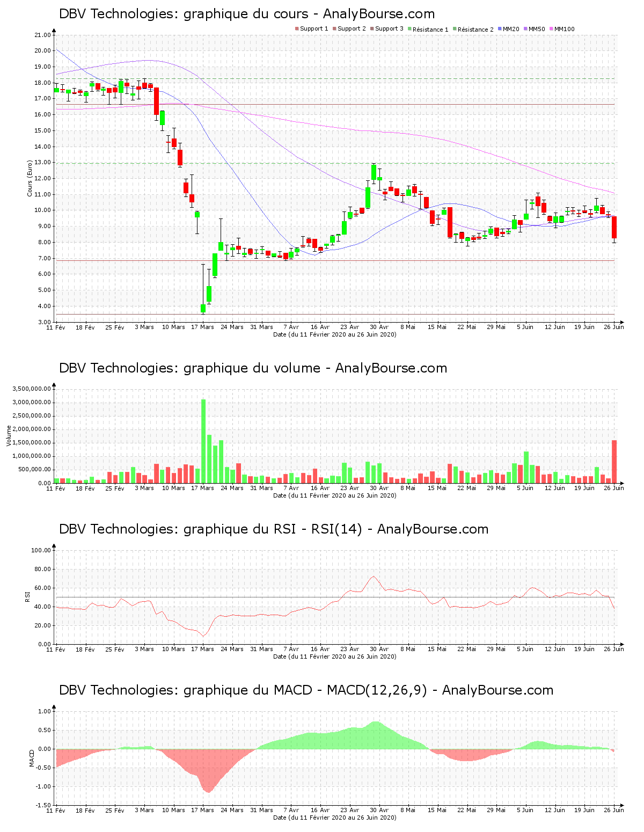Select the "Support 3" legend label
The height and width of the screenshot is (832, 644).
pyautogui.click(x=389, y=29)
